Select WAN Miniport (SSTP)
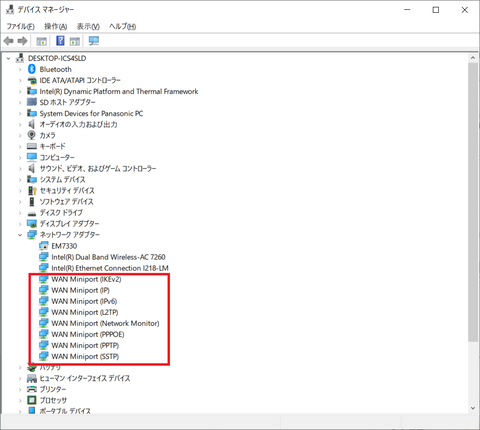This screenshot has width=480, height=430. pyautogui.click(x=85, y=356)
